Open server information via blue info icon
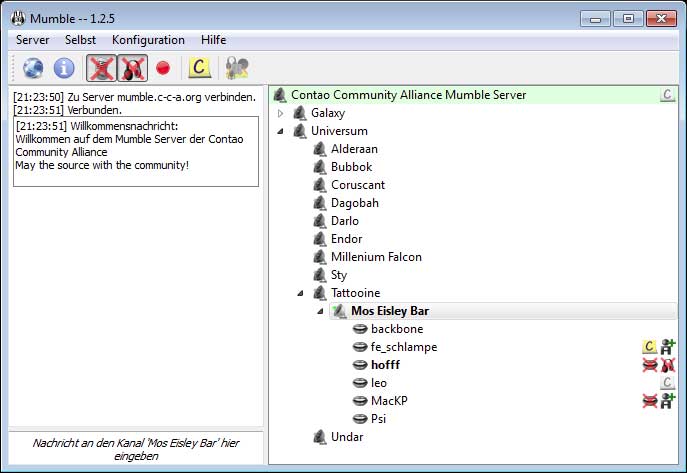 pos(64,68)
